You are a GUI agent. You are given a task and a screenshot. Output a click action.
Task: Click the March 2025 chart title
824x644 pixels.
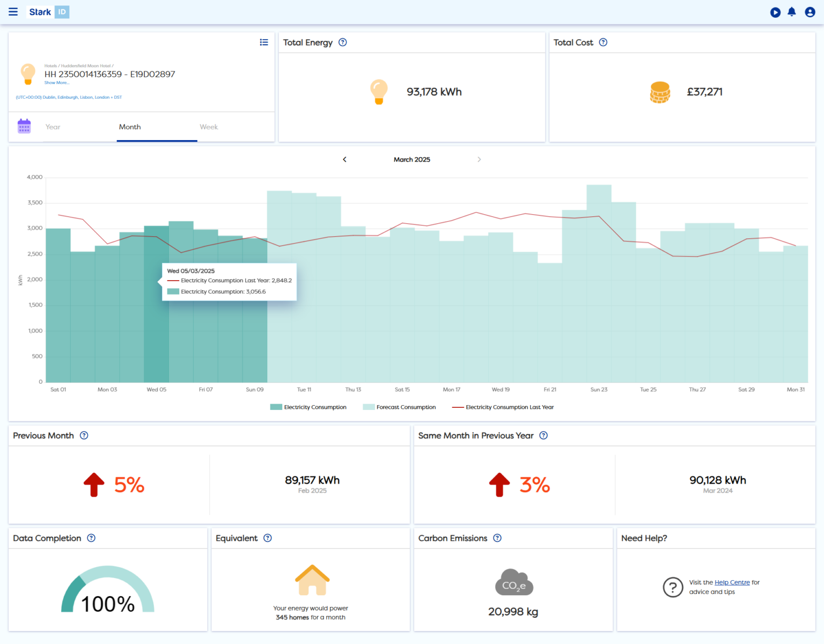click(411, 159)
